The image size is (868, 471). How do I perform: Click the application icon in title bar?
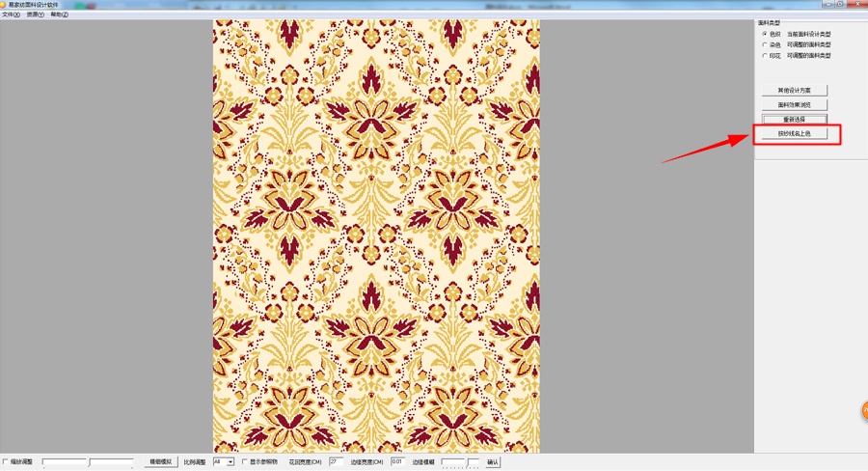point(3,5)
